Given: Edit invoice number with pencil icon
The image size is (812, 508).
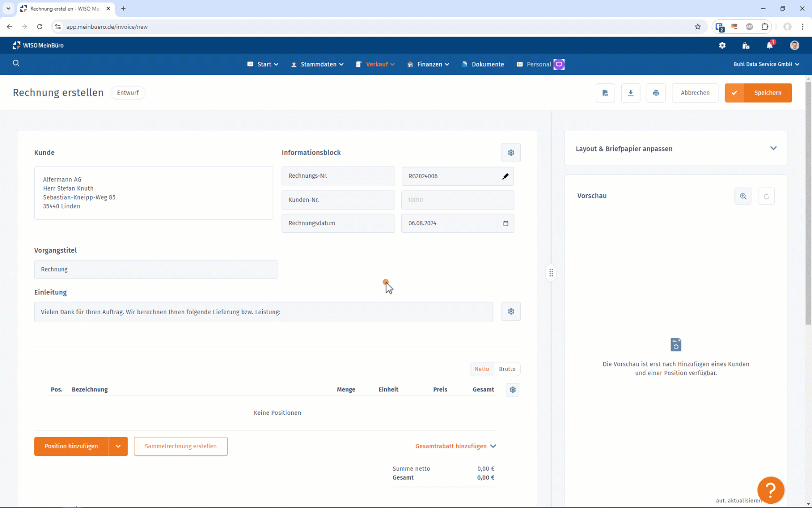Looking at the screenshot, I should pyautogui.click(x=505, y=176).
